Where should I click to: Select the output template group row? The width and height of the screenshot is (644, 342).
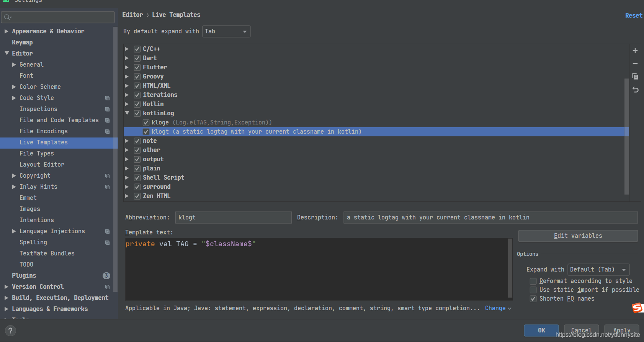[376, 159]
